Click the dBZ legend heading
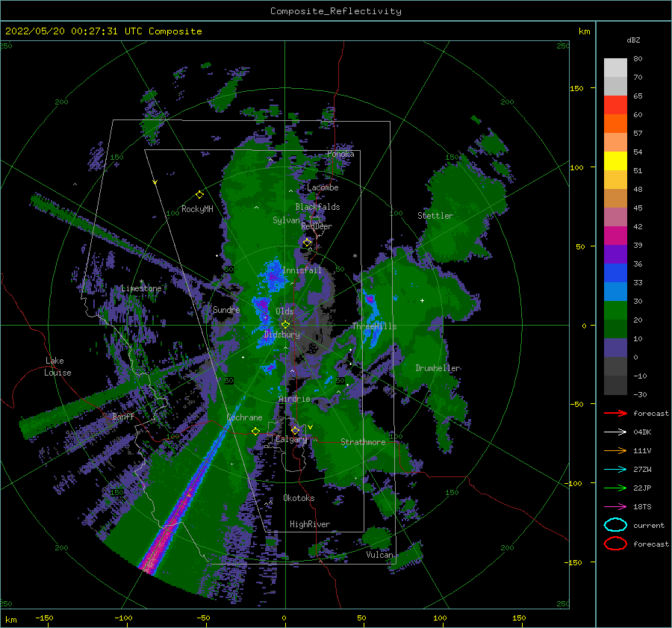 tap(633, 40)
